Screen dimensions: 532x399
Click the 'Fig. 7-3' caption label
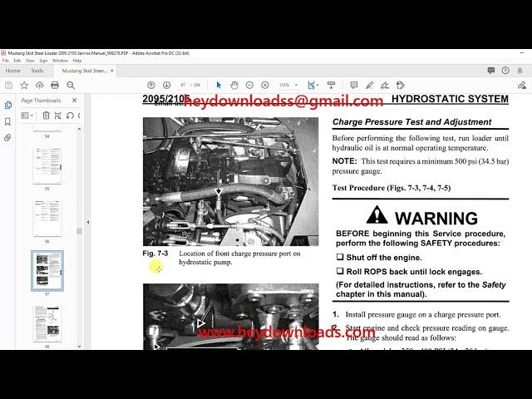155,254
